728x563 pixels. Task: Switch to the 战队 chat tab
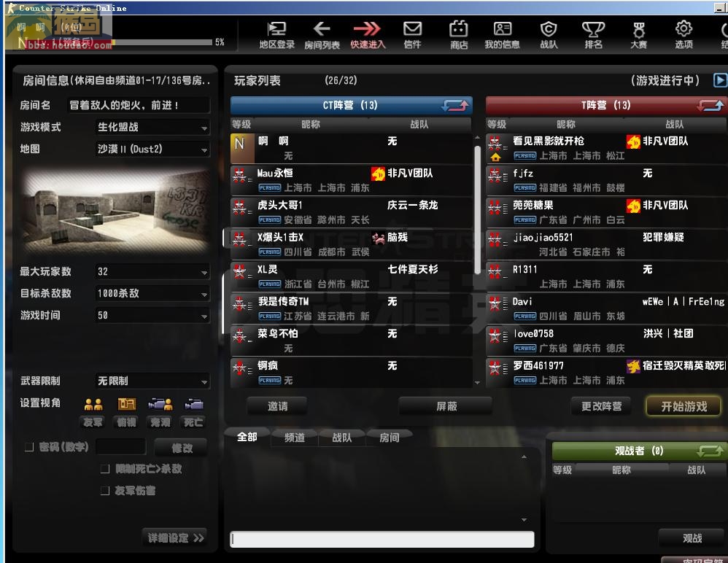coord(341,438)
